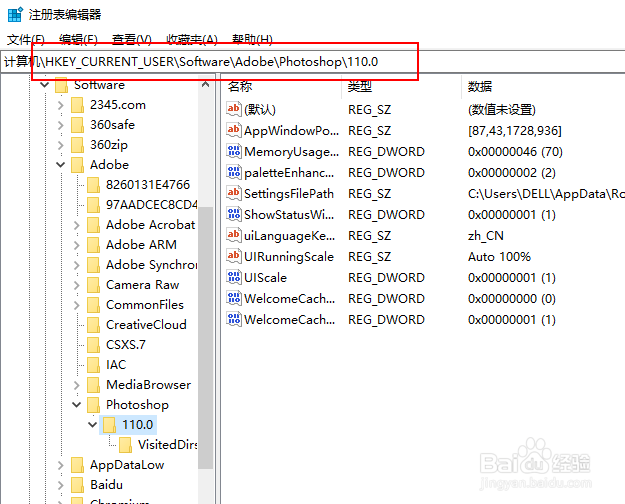Collapse the Photoshop tree node
The image size is (625, 504).
[x=77, y=405]
